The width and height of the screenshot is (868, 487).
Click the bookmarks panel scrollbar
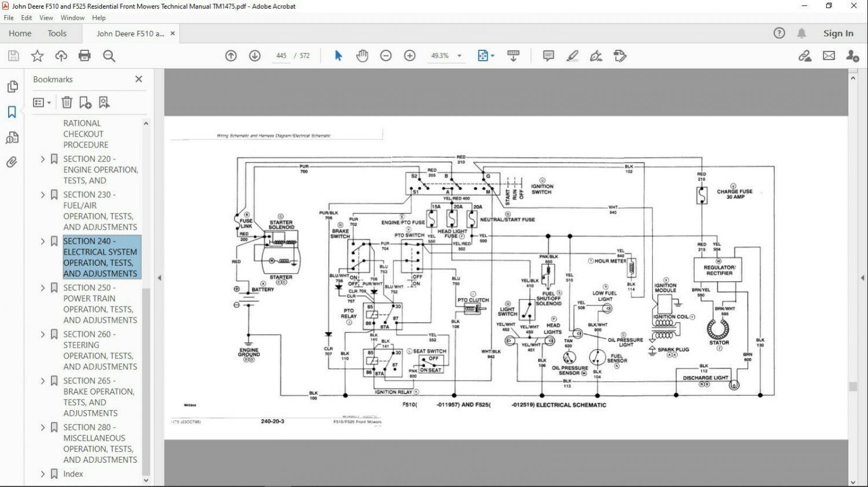tap(146, 382)
